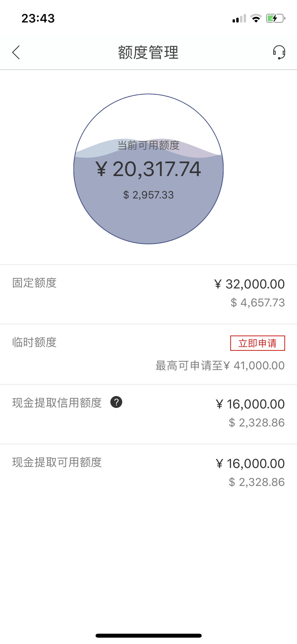
Task: Click the 额度管理 page title
Action: (148, 52)
